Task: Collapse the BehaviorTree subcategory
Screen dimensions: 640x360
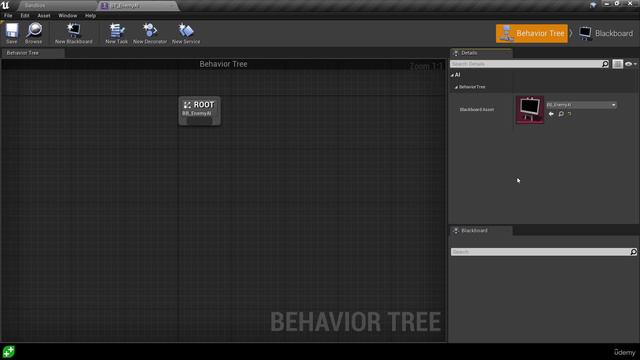Action: 456,87
